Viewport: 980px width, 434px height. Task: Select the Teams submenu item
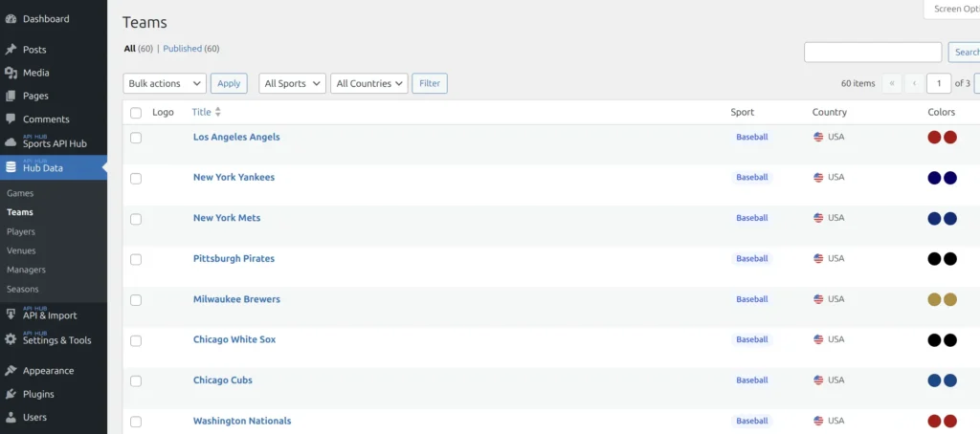[20, 212]
